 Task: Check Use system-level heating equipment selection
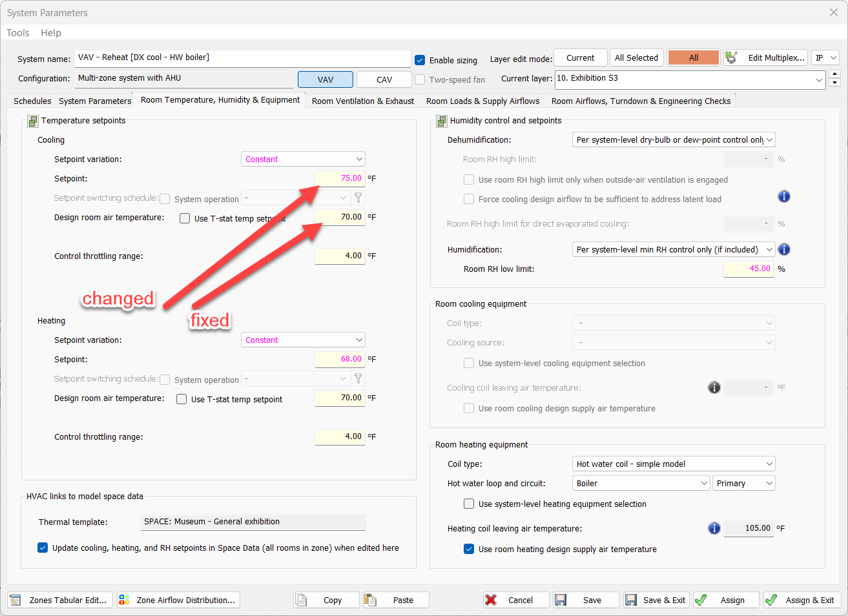469,504
